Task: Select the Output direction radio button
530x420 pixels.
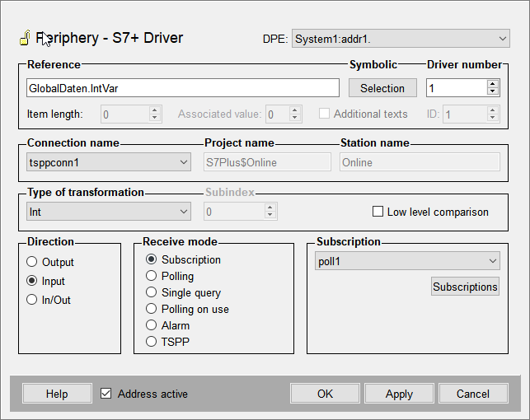Action: pyautogui.click(x=32, y=262)
